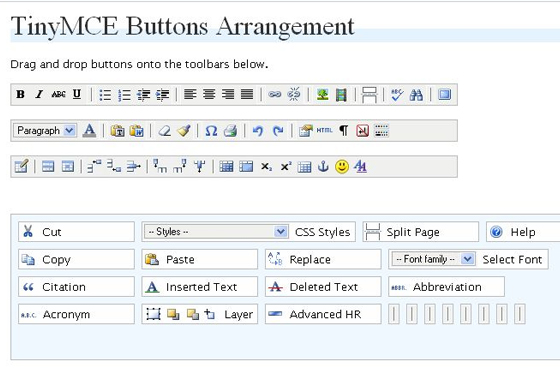The height and width of the screenshot is (368, 560).
Task: Click the Superscript x icon
Action: point(285,166)
